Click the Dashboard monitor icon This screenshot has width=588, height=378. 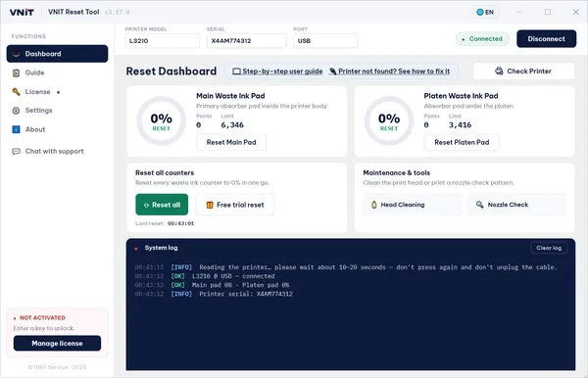click(x=16, y=54)
